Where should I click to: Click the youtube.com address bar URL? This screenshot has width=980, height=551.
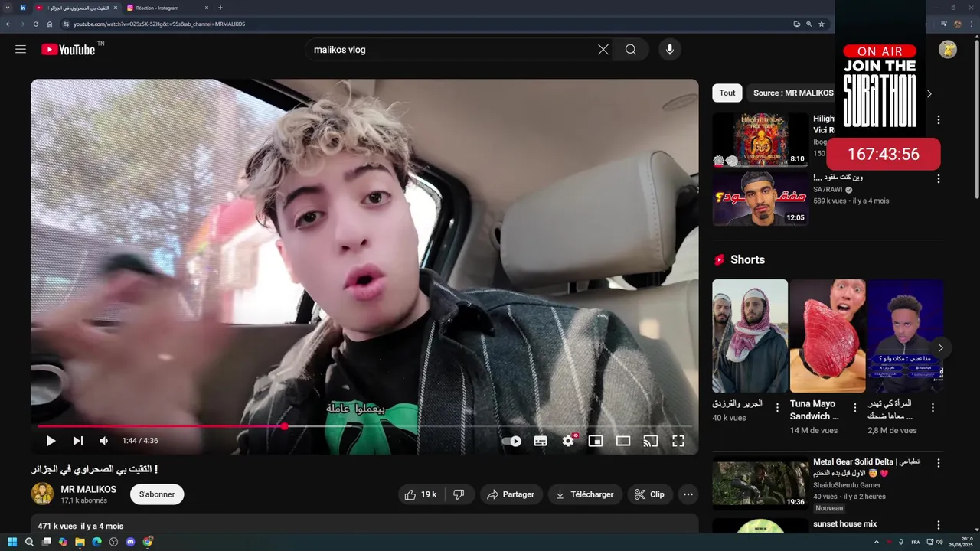[x=159, y=24]
